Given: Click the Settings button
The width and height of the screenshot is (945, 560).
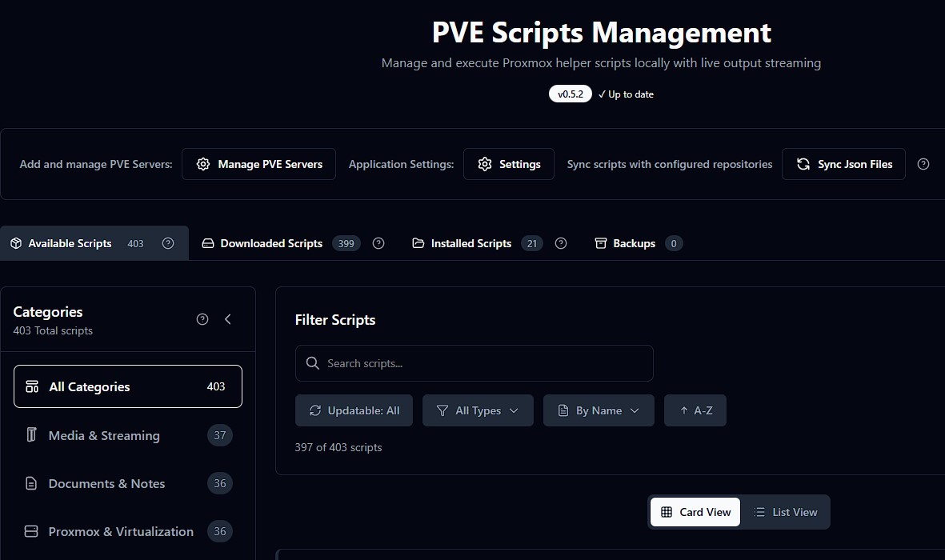Looking at the screenshot, I should pyautogui.click(x=509, y=164).
